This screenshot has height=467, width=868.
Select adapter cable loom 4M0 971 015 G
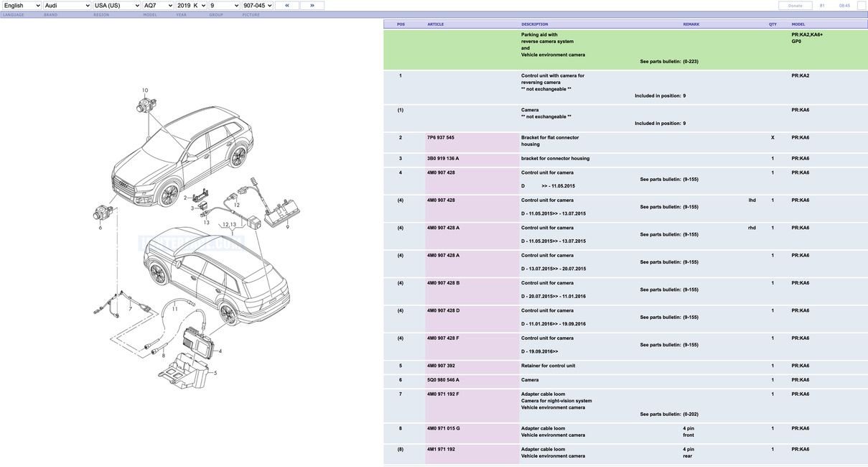pos(442,427)
